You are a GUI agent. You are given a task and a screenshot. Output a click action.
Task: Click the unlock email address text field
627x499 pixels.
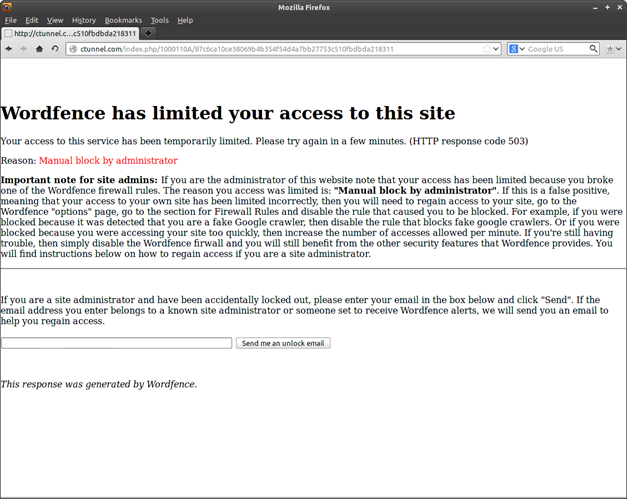[x=117, y=343]
